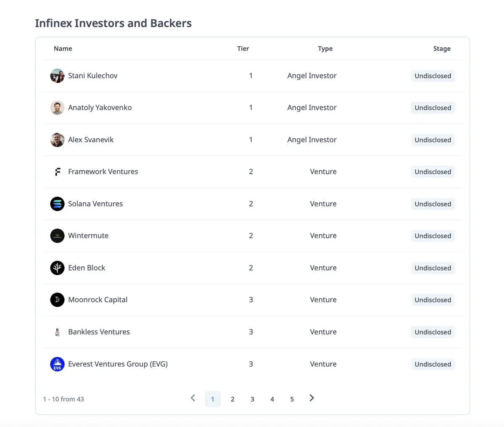
Task: Open Bankless Ventures investor name
Action: (x=99, y=332)
